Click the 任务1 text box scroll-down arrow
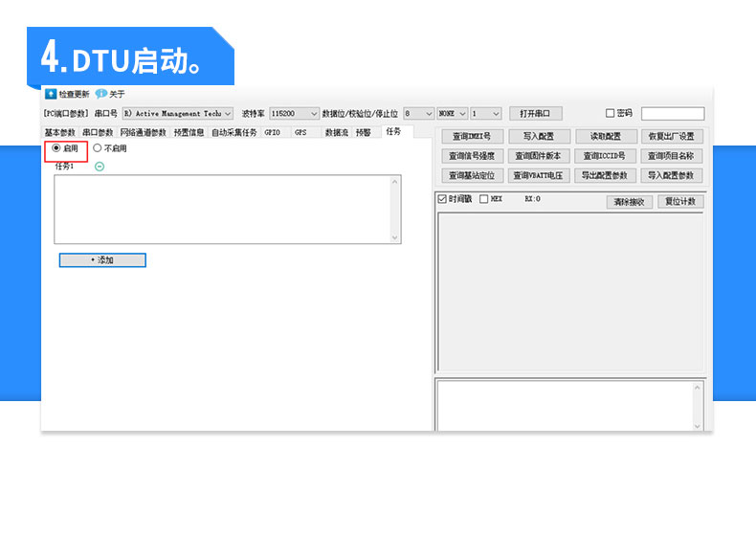This screenshot has width=756, height=538. (395, 237)
